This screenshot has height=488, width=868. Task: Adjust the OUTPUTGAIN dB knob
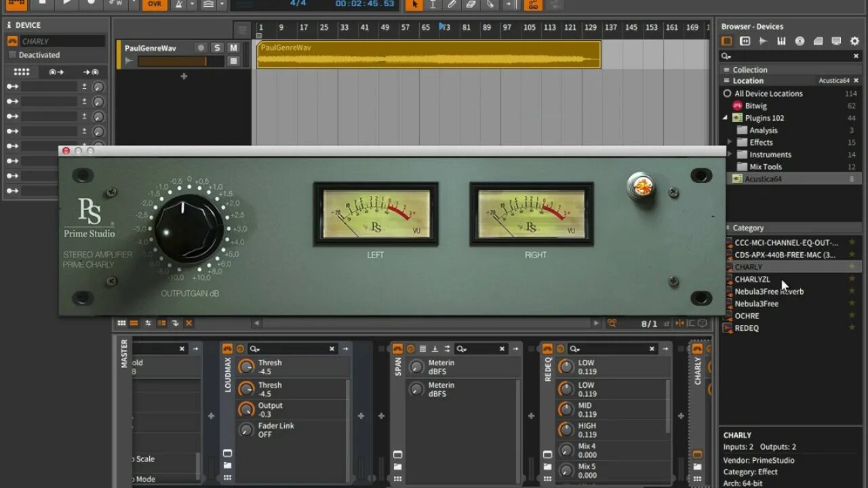tap(189, 229)
